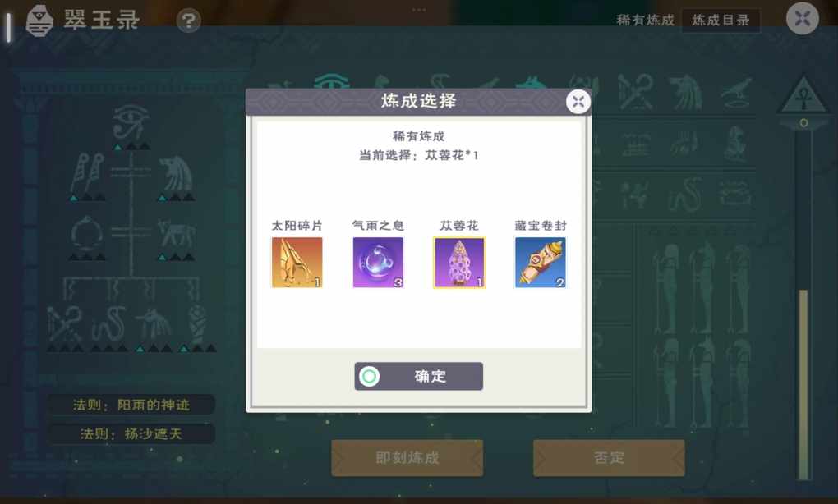The height and width of the screenshot is (504, 838).
Task: Click the ring glyph on left tree
Action: pyautogui.click(x=86, y=234)
